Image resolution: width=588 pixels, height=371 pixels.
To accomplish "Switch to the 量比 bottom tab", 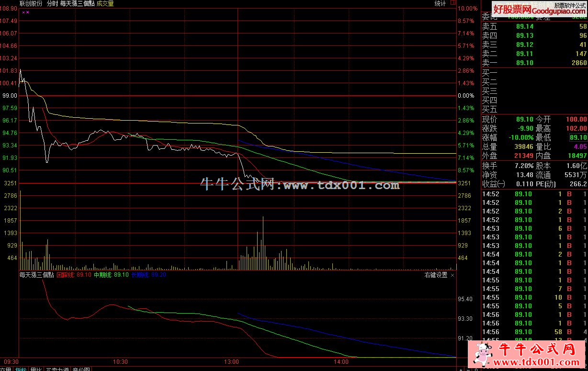I will point(36,369).
